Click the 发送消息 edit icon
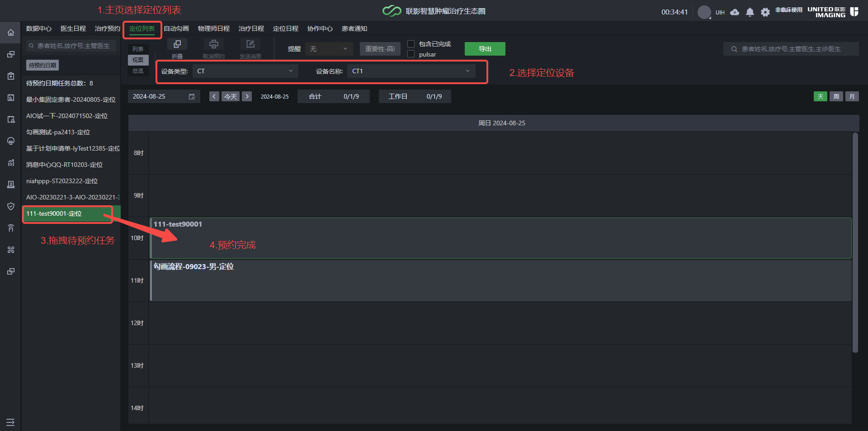The image size is (868, 431). pyautogui.click(x=250, y=44)
